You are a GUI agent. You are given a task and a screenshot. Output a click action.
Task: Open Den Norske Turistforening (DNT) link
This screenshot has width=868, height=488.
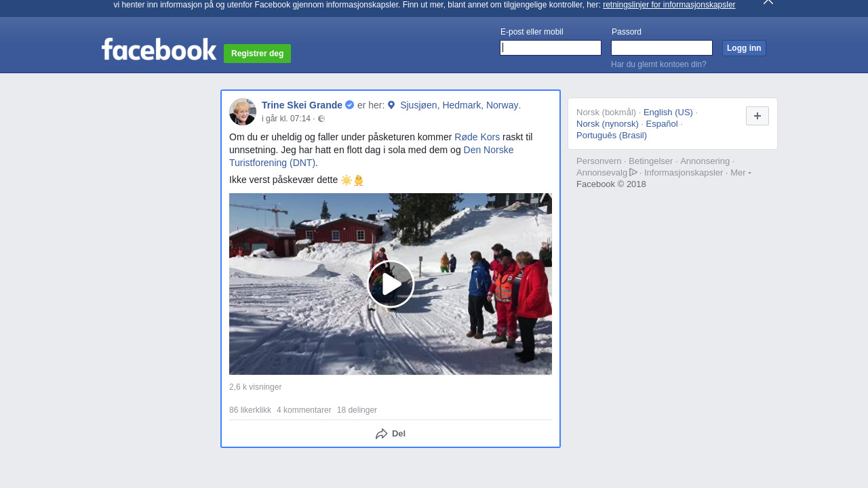click(372, 157)
